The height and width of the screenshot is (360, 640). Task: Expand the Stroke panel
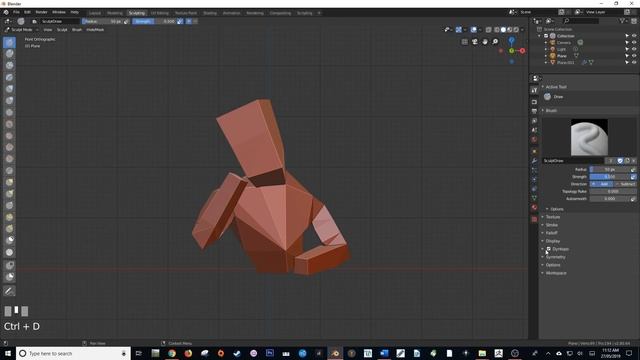click(x=551, y=225)
